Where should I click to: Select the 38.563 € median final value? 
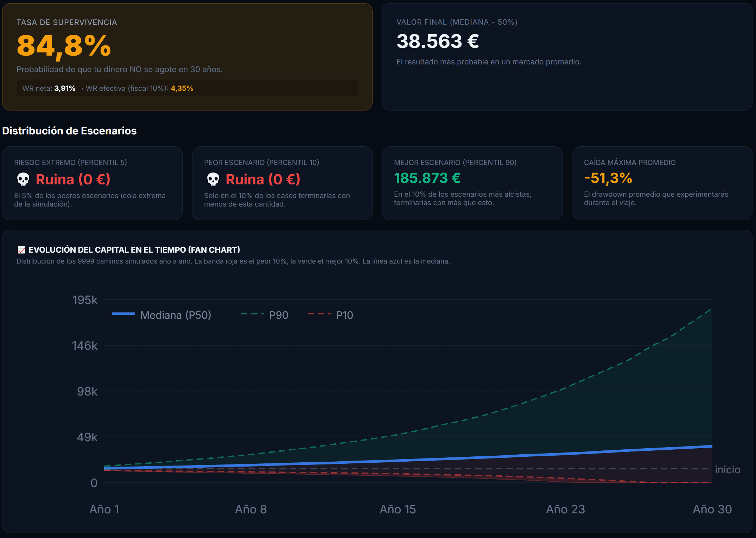coord(438,41)
